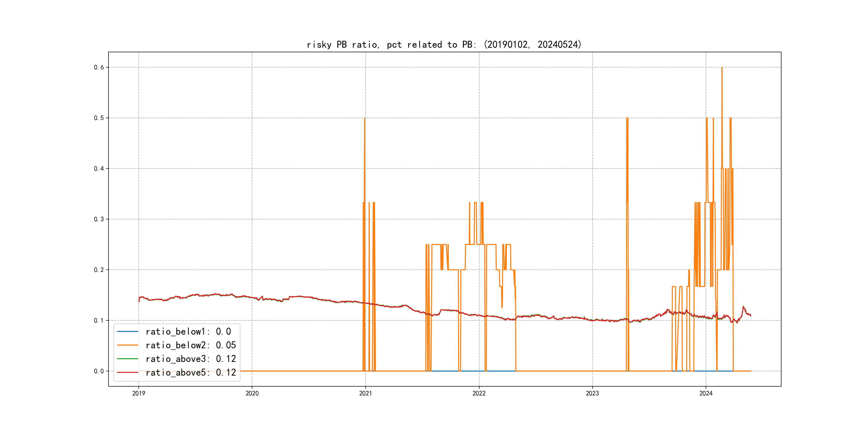
Task: Click the 2021 x-axis tick label
Action: click(x=366, y=393)
